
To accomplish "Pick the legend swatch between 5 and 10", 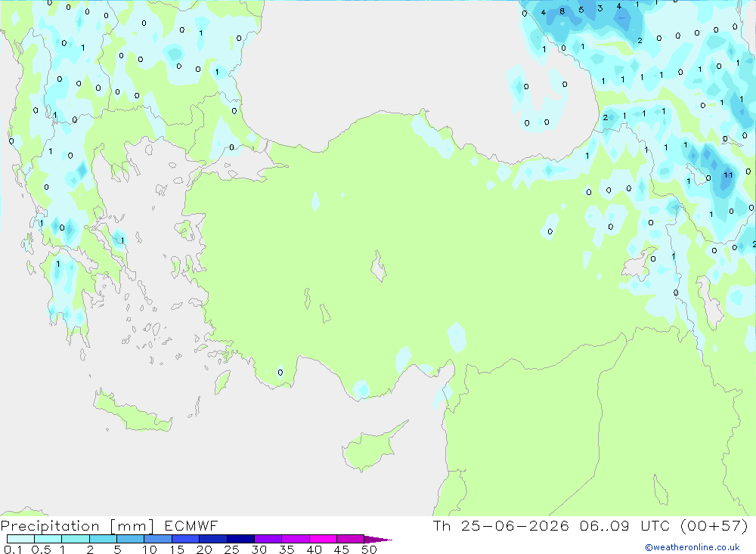I will [x=130, y=539].
